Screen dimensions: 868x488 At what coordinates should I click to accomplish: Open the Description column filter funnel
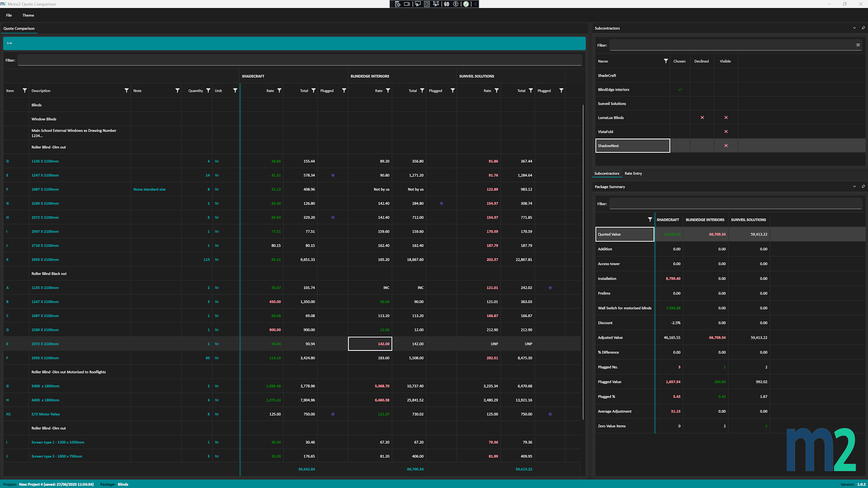126,91
